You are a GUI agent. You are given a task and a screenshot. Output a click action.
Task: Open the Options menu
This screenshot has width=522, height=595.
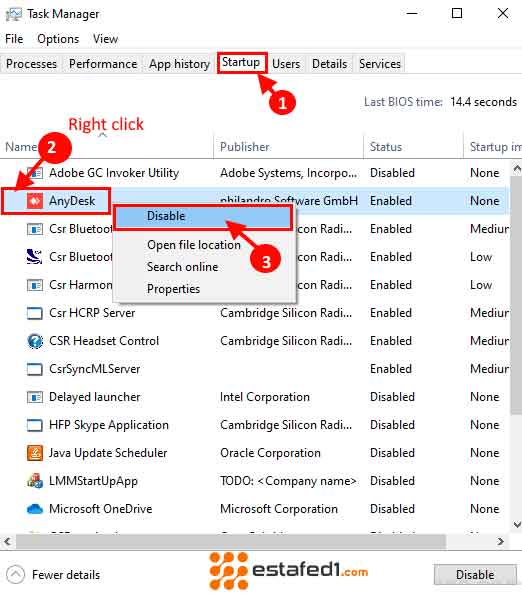pyautogui.click(x=58, y=39)
